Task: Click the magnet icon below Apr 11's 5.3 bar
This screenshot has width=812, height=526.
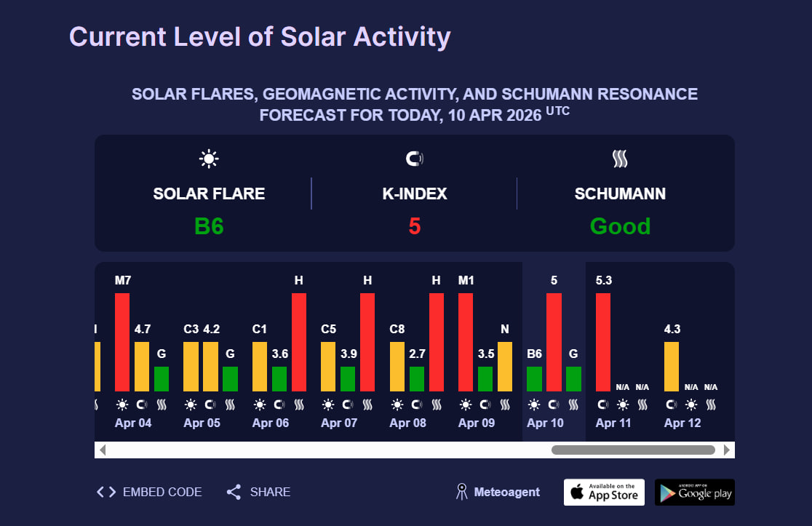Action: pyautogui.click(x=603, y=405)
